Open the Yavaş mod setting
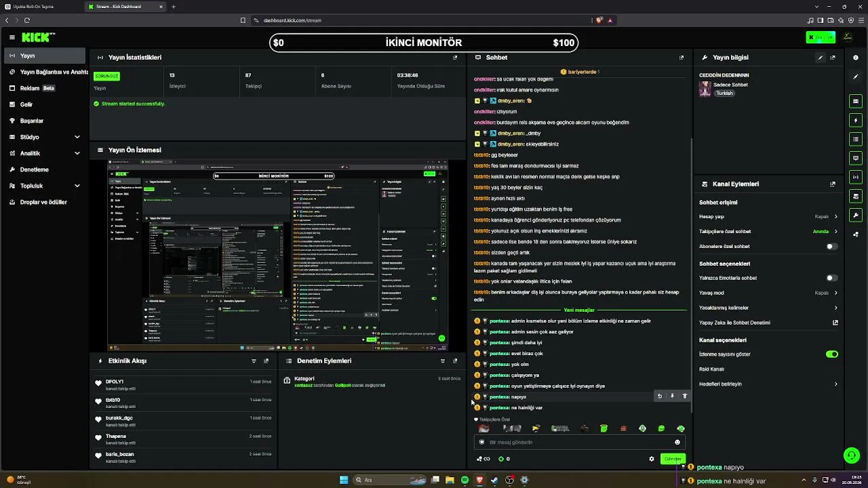Screen dimensions: 868x488 click(768, 293)
